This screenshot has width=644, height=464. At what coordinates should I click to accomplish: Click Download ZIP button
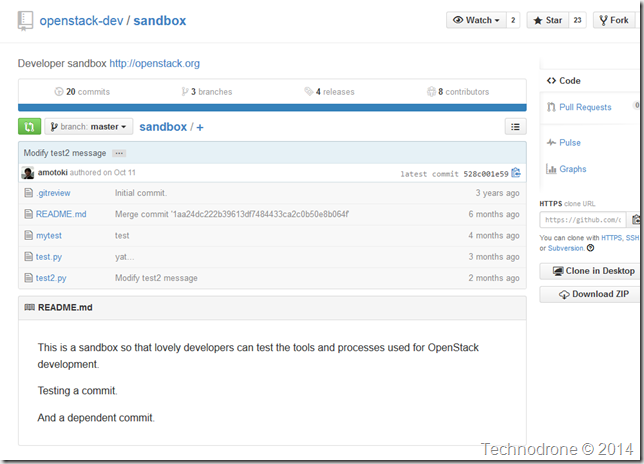590,294
